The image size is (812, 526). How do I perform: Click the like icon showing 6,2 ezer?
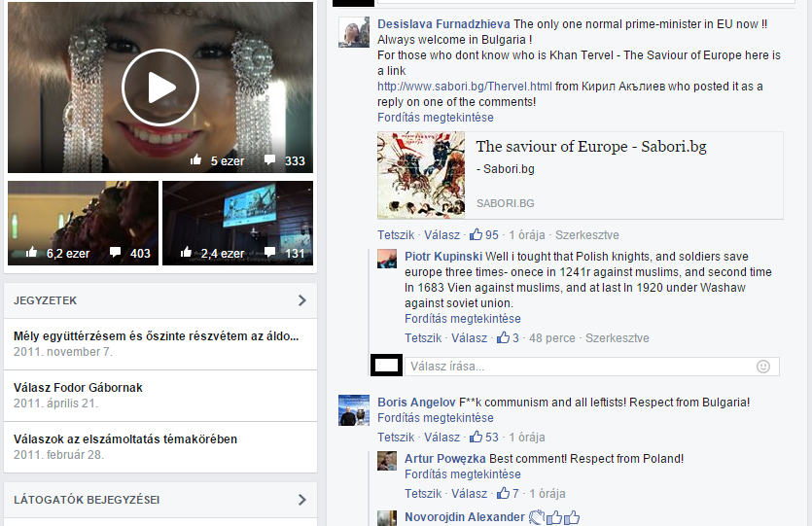coord(31,253)
